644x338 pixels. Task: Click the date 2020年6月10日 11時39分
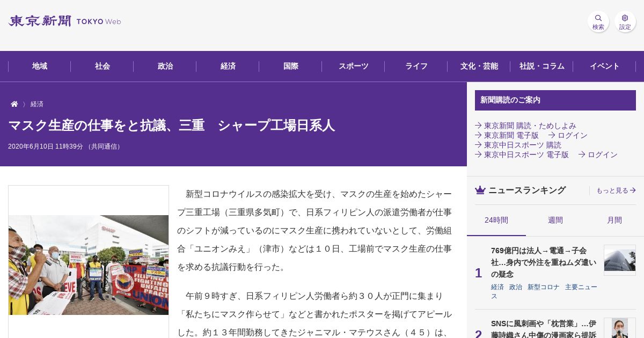pos(46,146)
